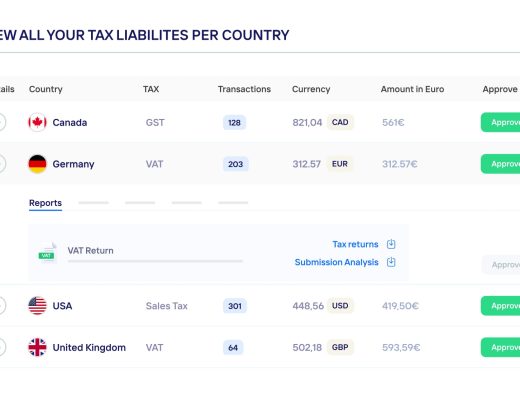Approve the Germany VAT liability
This screenshot has width=520, height=397.
tap(500, 164)
